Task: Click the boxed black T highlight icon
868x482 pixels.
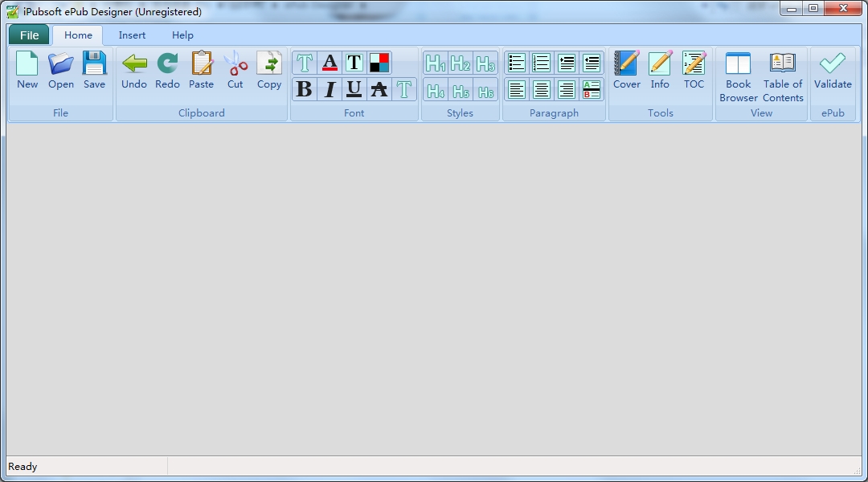Action: click(354, 63)
